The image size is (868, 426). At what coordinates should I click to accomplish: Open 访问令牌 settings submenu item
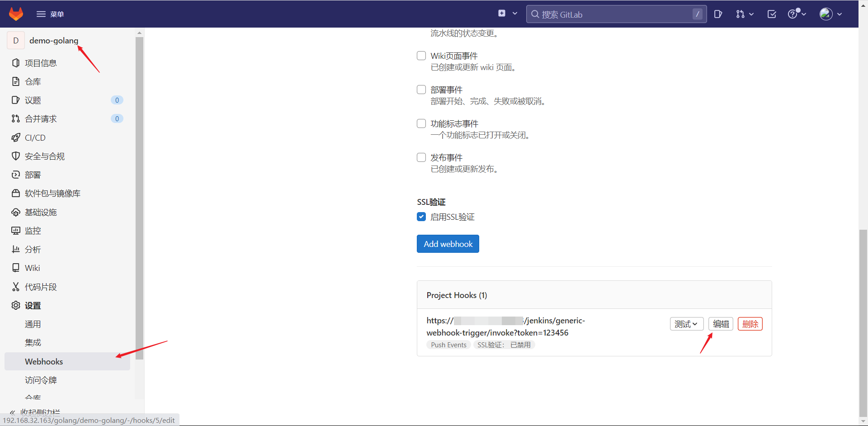41,380
